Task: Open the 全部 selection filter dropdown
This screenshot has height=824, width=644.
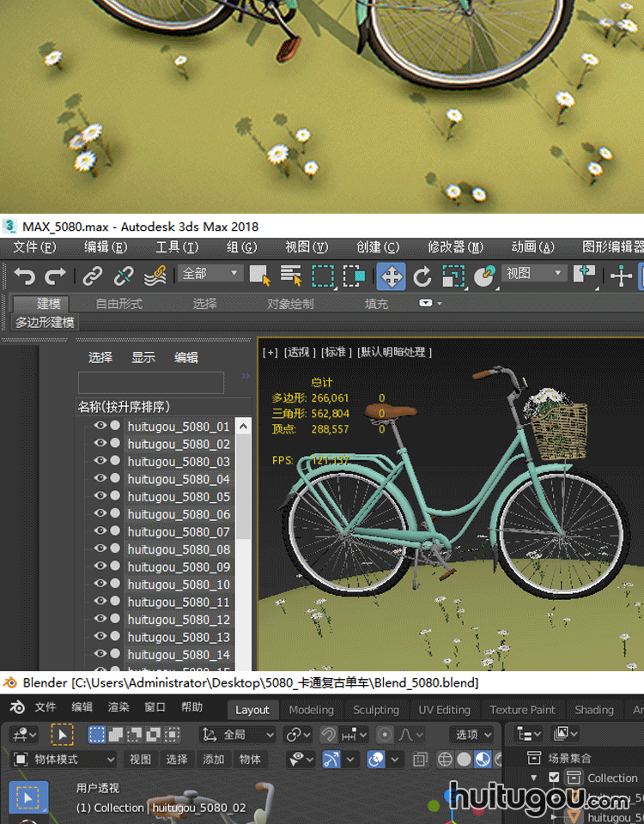Action: pos(211,274)
